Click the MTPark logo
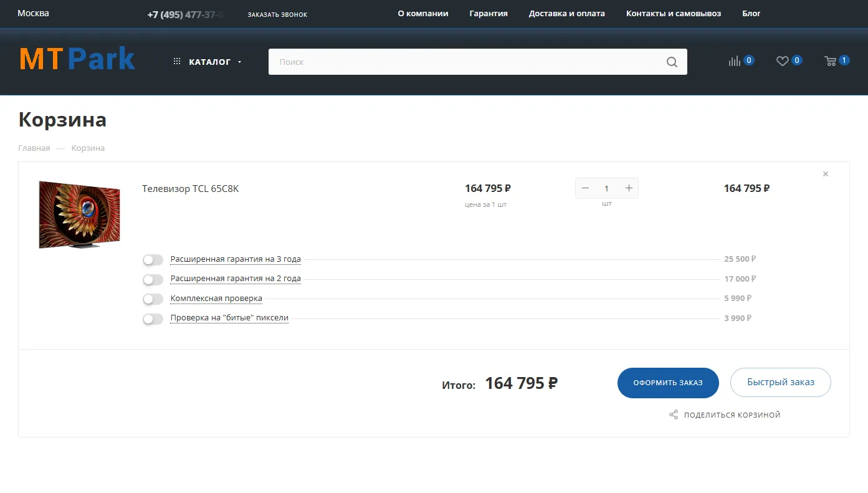The height and width of the screenshot is (493, 868). point(77,59)
